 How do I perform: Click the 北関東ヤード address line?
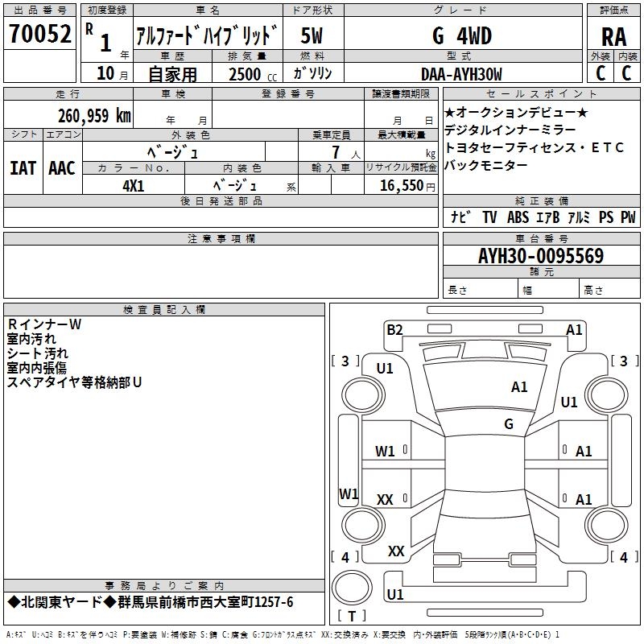[151, 602]
